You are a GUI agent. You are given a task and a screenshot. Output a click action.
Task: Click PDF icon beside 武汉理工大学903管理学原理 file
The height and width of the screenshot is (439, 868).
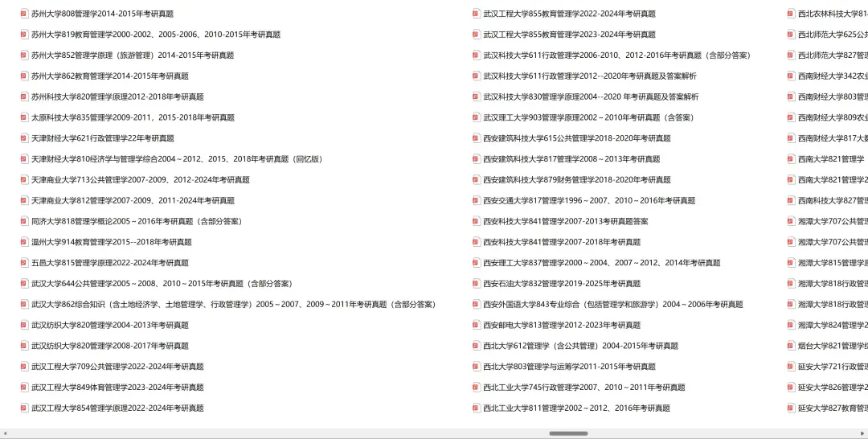click(x=477, y=117)
